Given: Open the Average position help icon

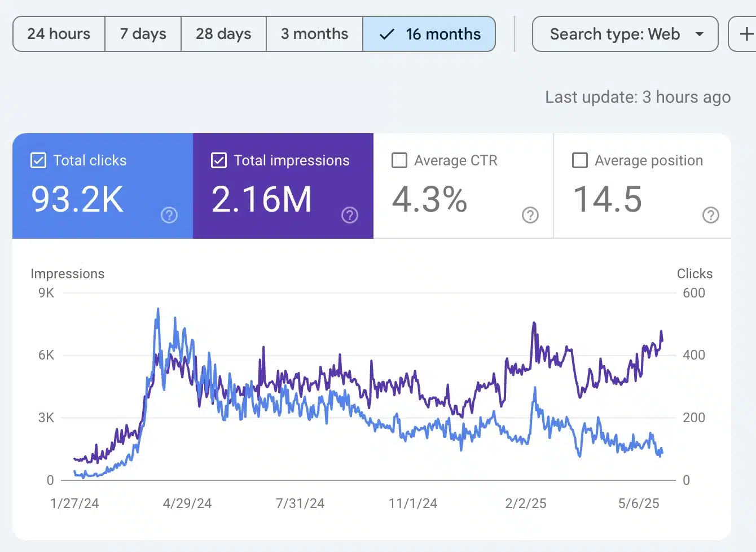Looking at the screenshot, I should tap(711, 215).
